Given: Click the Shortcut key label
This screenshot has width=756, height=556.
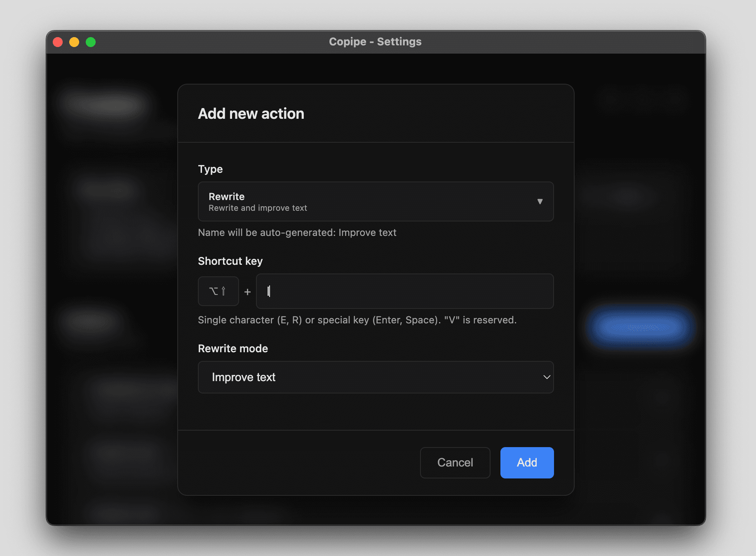Looking at the screenshot, I should tap(230, 261).
